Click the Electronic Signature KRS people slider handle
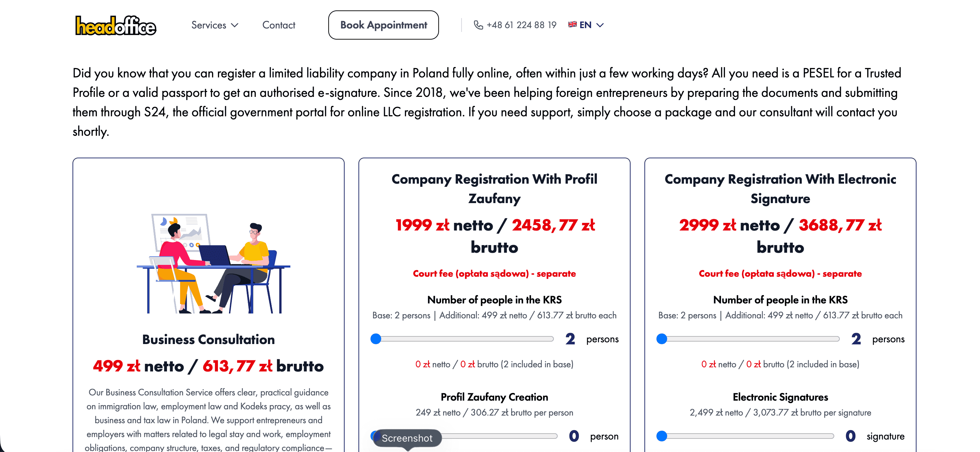 tap(661, 338)
